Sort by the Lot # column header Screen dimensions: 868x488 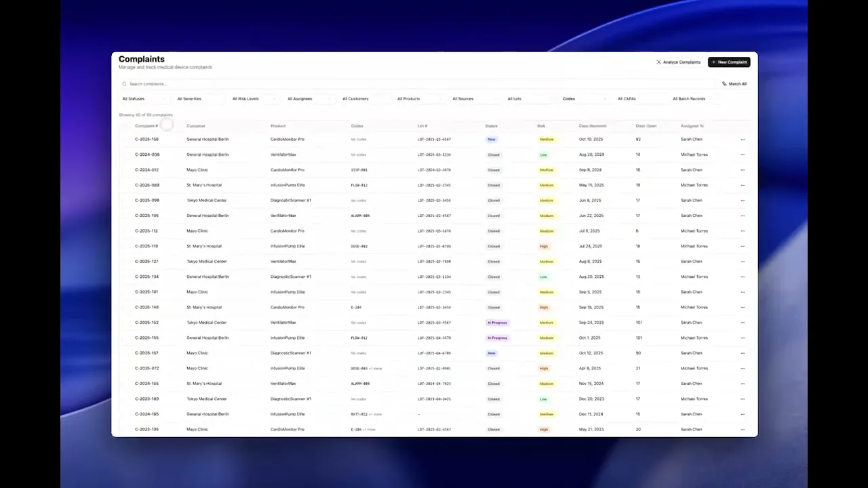click(422, 126)
